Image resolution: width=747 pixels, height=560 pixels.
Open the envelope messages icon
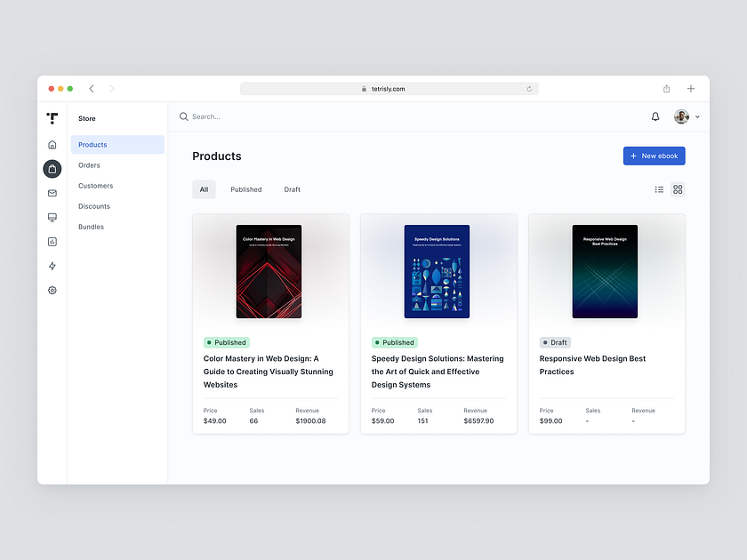(x=52, y=192)
